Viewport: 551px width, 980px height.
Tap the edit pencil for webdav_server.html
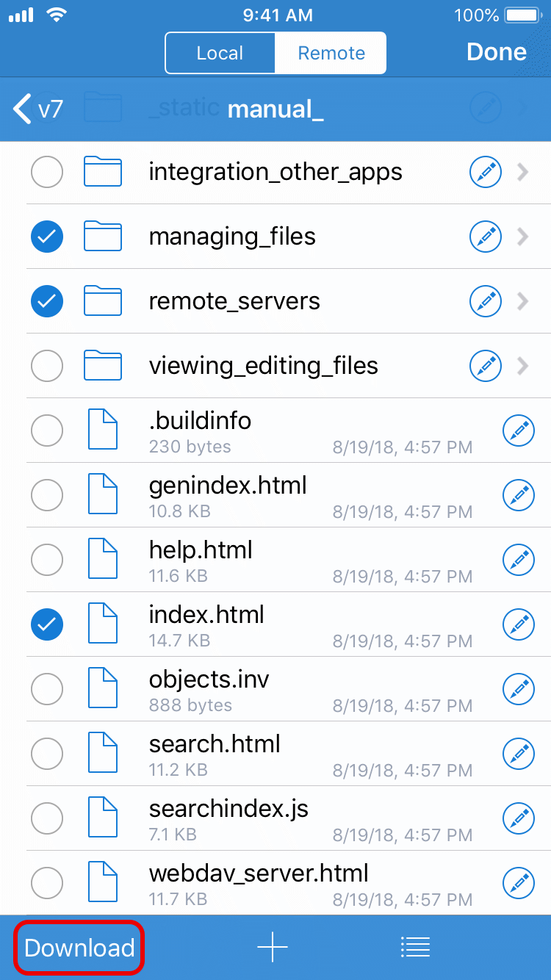[518, 884]
